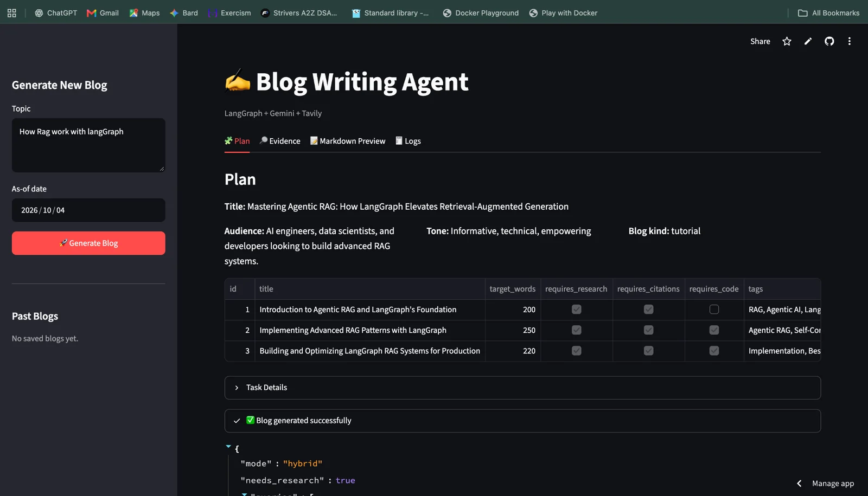Open the Maps bookmark
The image size is (868, 496).
coord(144,13)
